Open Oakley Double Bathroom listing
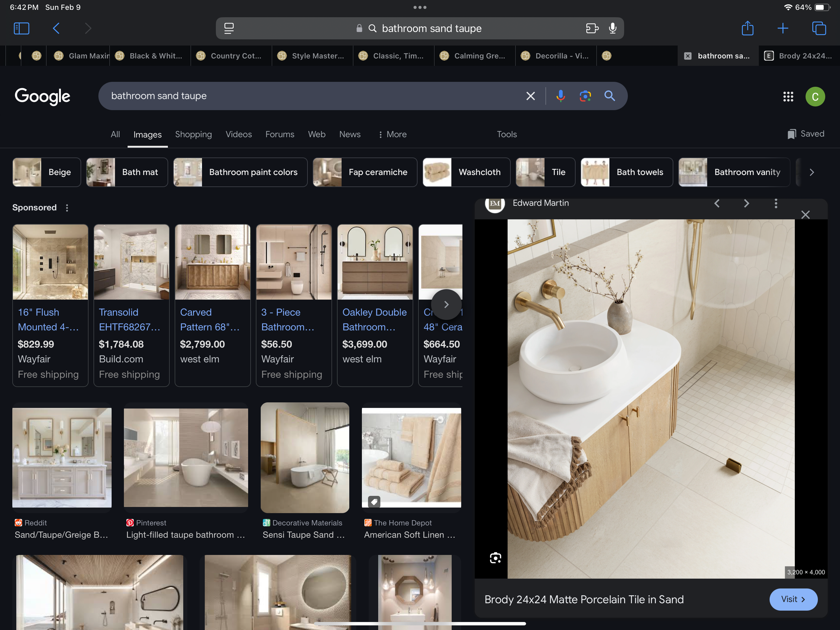The image size is (840, 630). click(x=375, y=305)
